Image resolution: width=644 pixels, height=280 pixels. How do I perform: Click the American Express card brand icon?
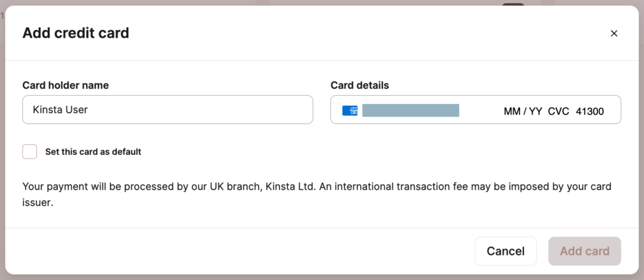tap(350, 111)
